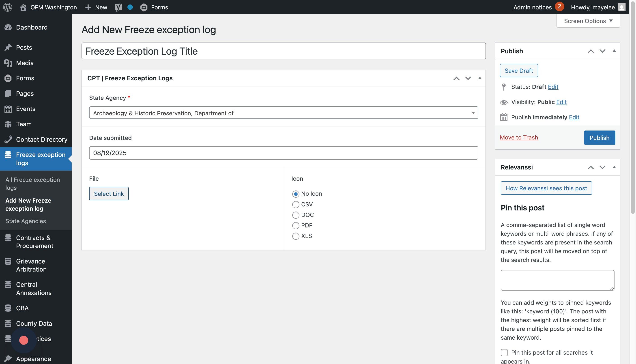Select the CSV icon radio option
636x364 pixels.
296,205
